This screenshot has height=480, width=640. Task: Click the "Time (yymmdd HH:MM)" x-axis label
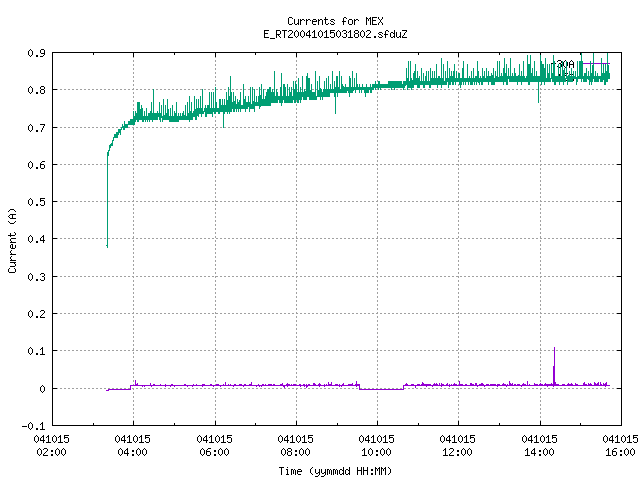coord(335,471)
